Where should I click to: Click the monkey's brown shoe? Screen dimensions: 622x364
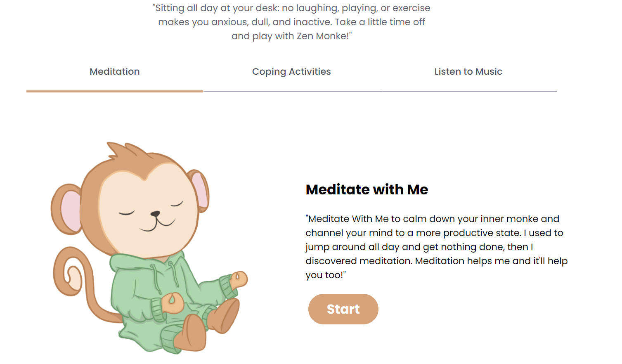(191, 333)
